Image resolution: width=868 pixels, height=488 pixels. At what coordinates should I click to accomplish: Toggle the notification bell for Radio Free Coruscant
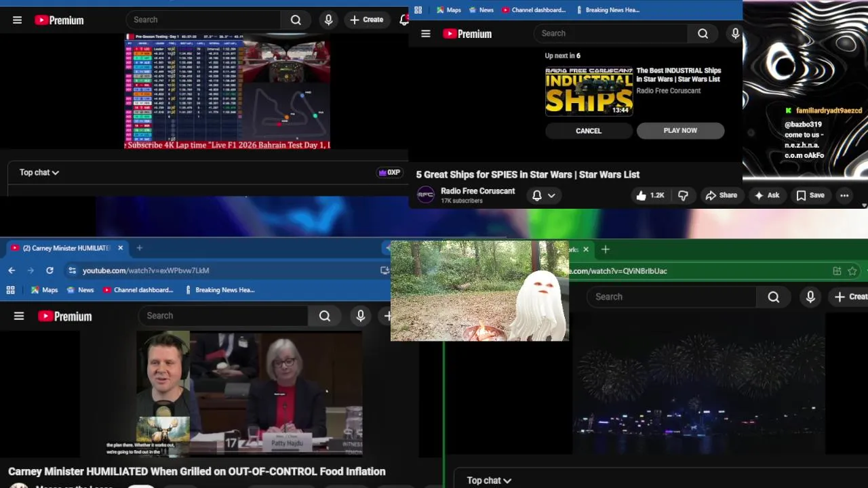click(537, 195)
